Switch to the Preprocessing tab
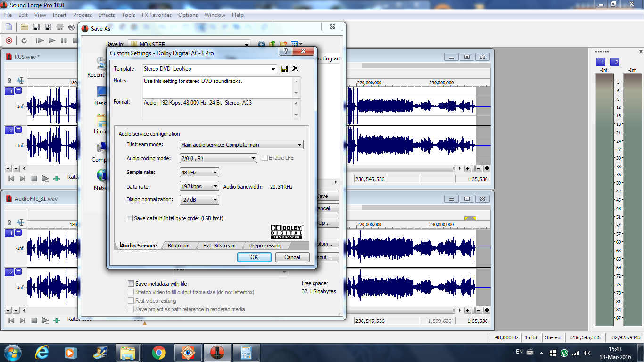Image resolution: width=644 pixels, height=362 pixels. click(x=265, y=246)
